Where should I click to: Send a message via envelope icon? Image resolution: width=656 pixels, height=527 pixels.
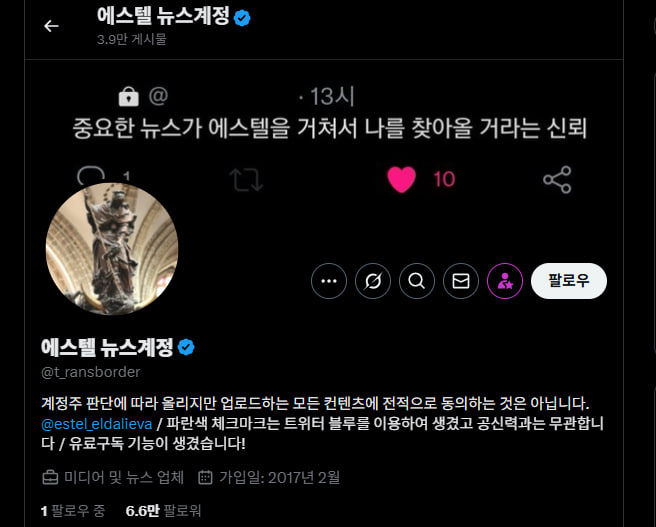[461, 281]
